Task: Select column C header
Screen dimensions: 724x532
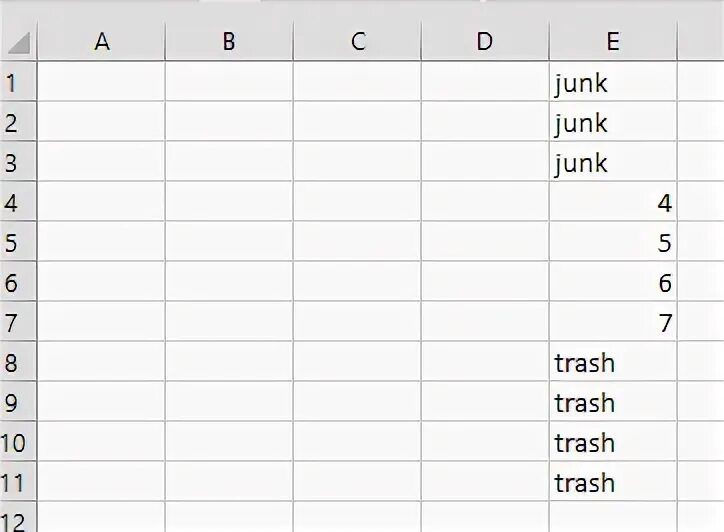Action: click(x=357, y=41)
